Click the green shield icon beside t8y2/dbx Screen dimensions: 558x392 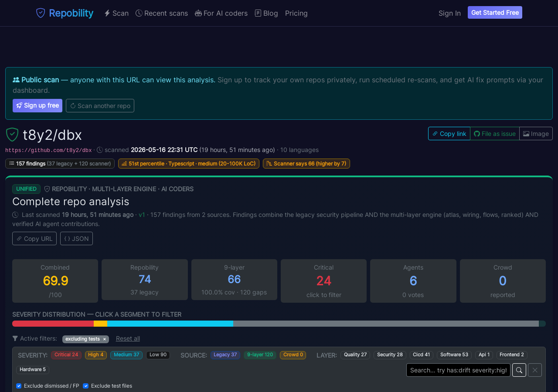(12, 135)
